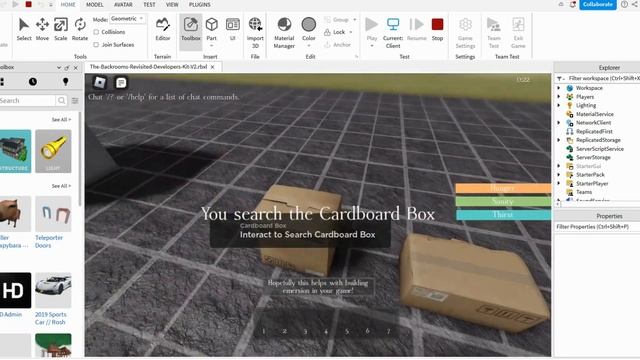Screen dimensions: 640x360
Task: Open Game Settings
Action: tap(465, 33)
